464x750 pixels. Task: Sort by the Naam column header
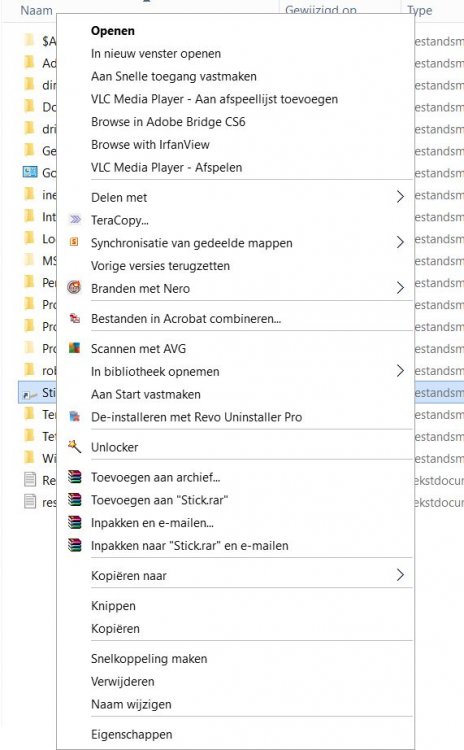click(x=36, y=10)
